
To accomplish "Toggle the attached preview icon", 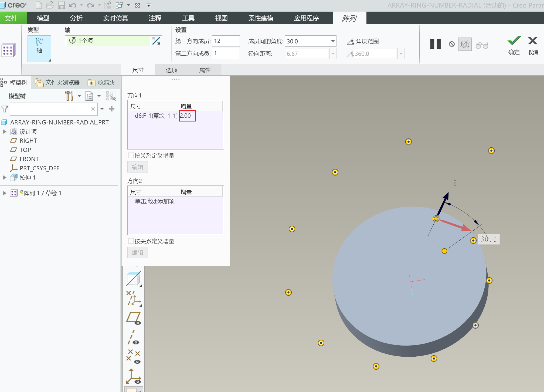I will [x=465, y=44].
